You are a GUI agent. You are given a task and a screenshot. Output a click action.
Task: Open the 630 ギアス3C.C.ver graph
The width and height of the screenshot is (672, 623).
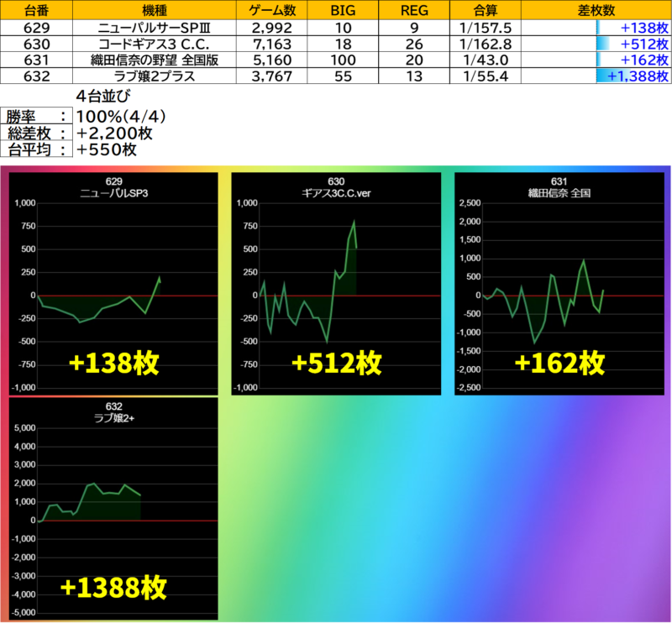pyautogui.click(x=336, y=284)
